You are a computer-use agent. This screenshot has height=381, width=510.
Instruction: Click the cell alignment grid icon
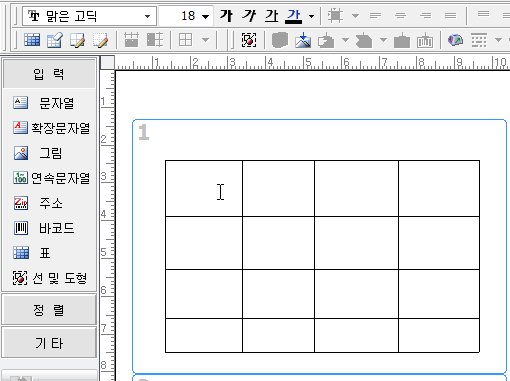pyautogui.click(x=335, y=15)
